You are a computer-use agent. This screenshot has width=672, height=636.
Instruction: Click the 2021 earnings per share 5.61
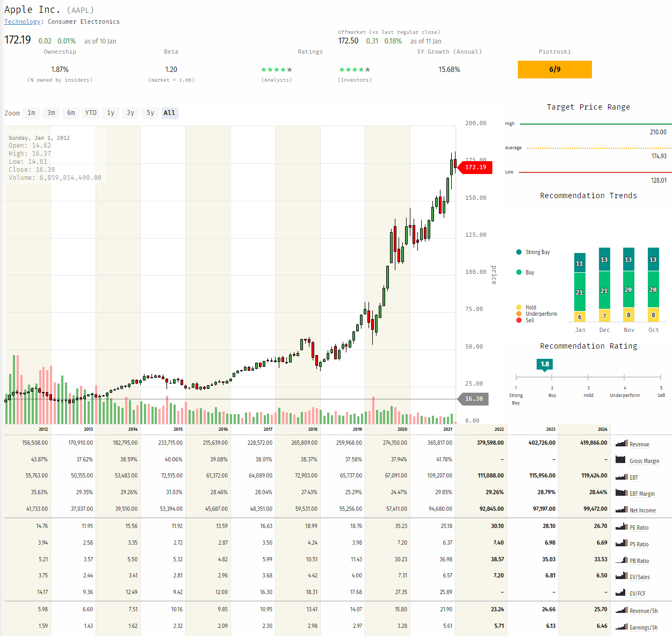(447, 626)
